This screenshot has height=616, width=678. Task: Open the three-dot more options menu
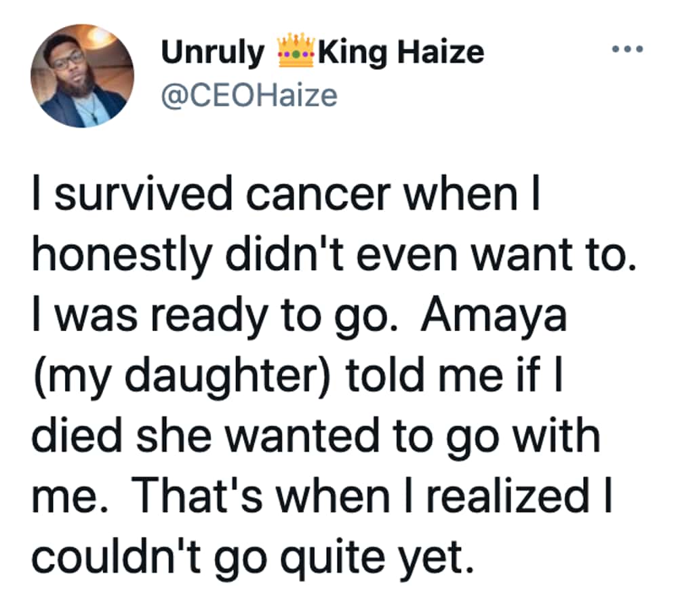(x=627, y=49)
